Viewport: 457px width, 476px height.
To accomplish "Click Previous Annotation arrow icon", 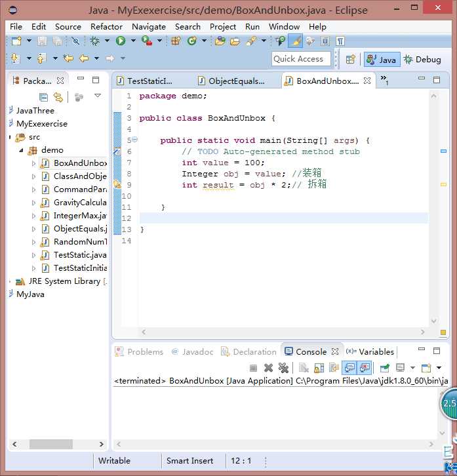I will coord(41,58).
